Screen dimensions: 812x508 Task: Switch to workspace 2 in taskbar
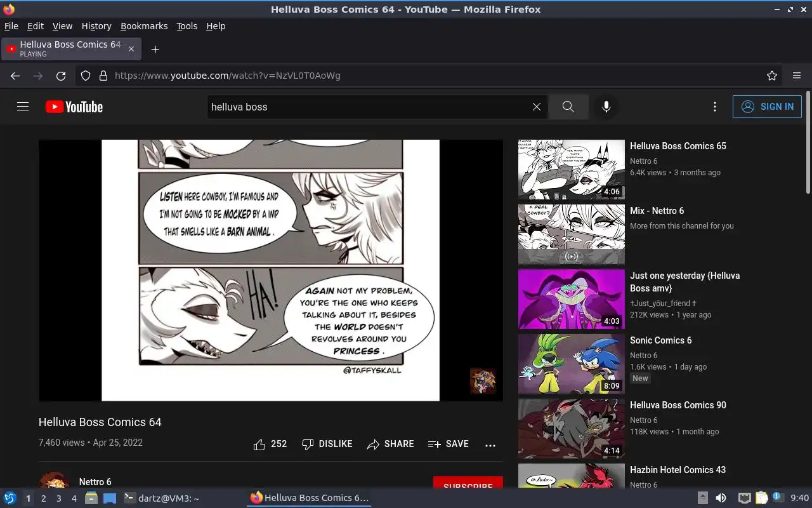coord(43,498)
